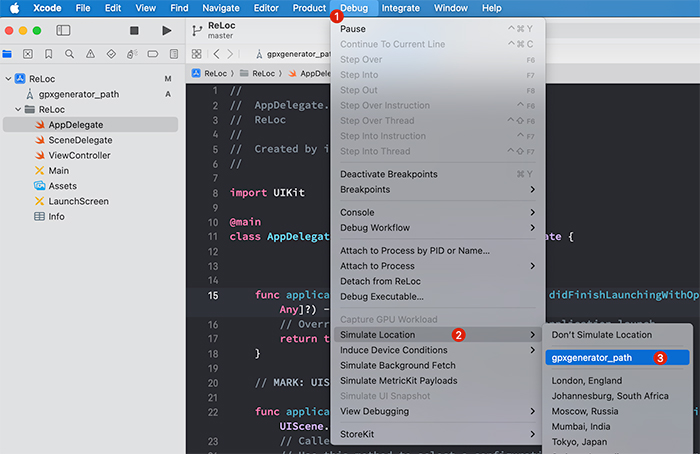Viewport: 700px width, 454px height.
Task: Show the project navigator folder icon
Action: pos(7,54)
